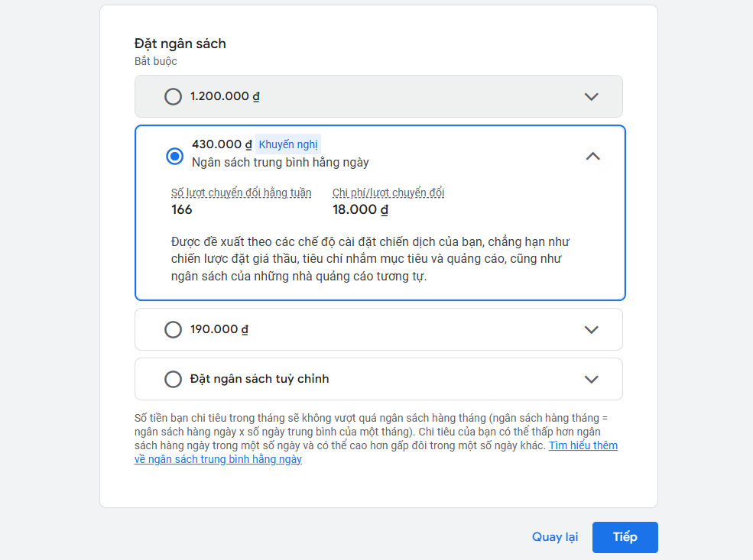Open 'Tìm hiểu thêm' average daily budget link
The width and height of the screenshot is (753, 560).
(583, 445)
